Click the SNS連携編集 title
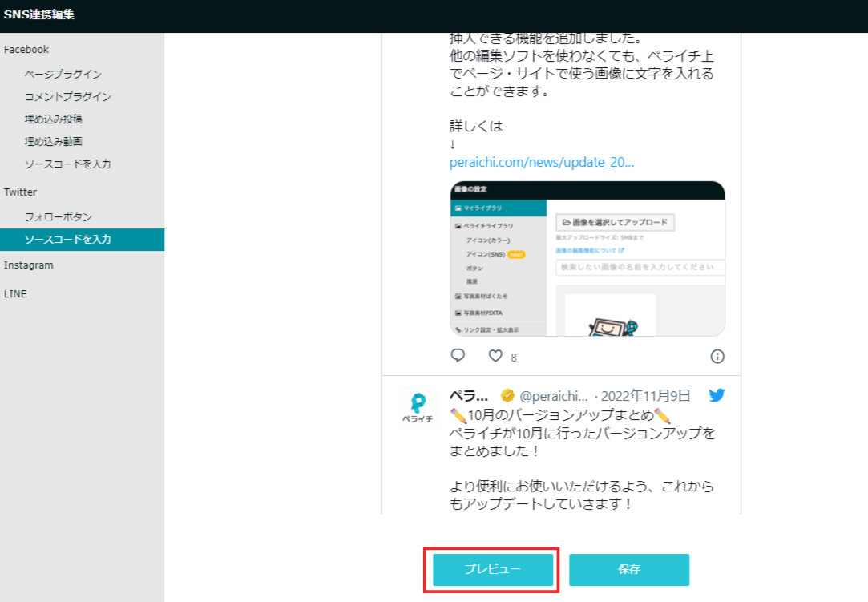 click(38, 14)
